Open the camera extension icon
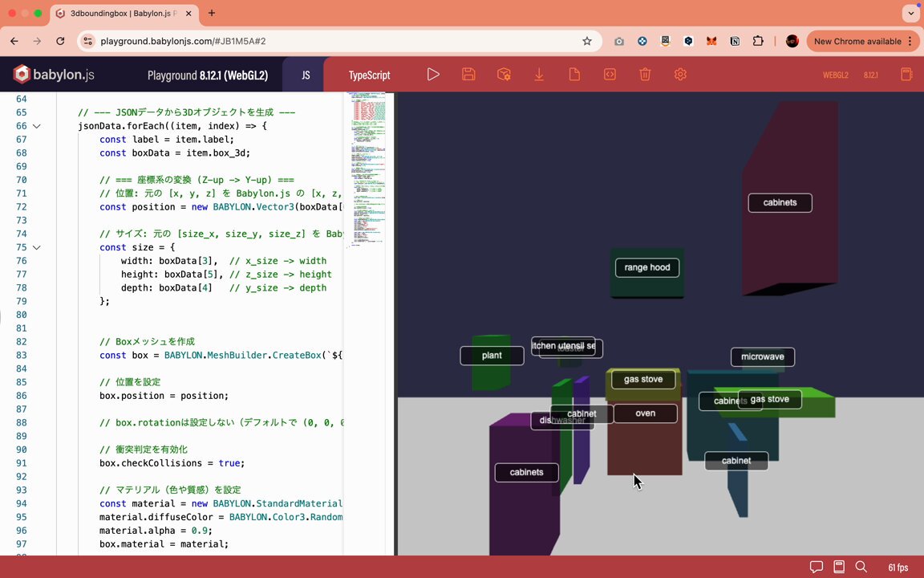The image size is (924, 578). click(618, 41)
